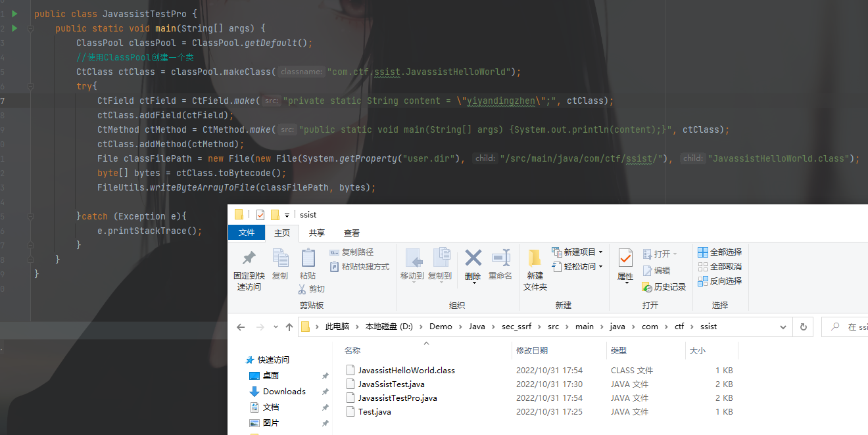Click Select none (全部取消)
Screen dimensions: 868x435
[719, 267]
